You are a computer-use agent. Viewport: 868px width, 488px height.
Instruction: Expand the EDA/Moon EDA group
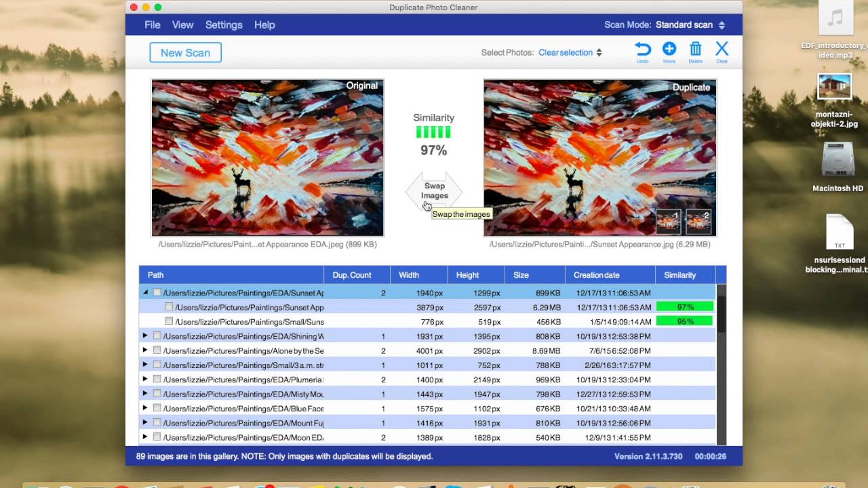pos(144,436)
